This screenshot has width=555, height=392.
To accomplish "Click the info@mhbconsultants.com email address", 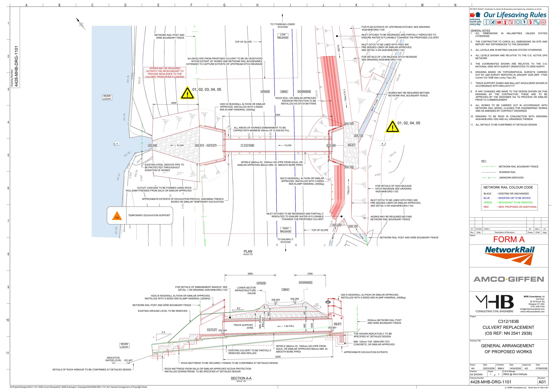I will 532,309.
